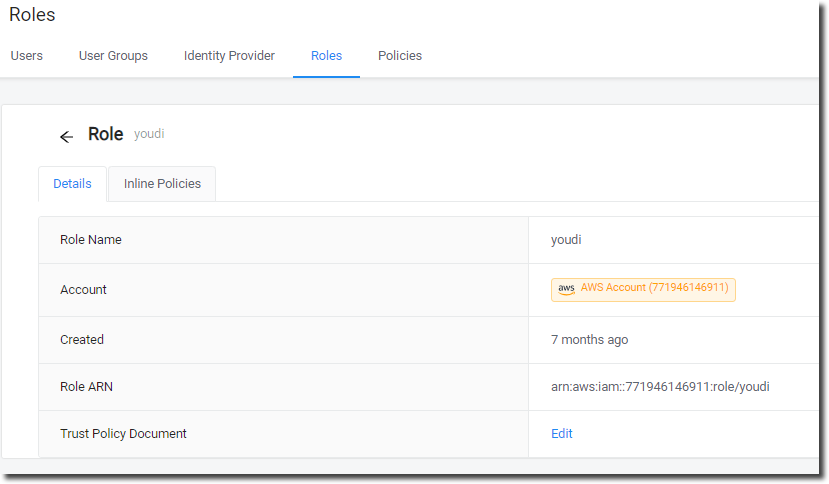Image resolution: width=829 pixels, height=484 pixels.
Task: Click the Created row label
Action: 82,340
